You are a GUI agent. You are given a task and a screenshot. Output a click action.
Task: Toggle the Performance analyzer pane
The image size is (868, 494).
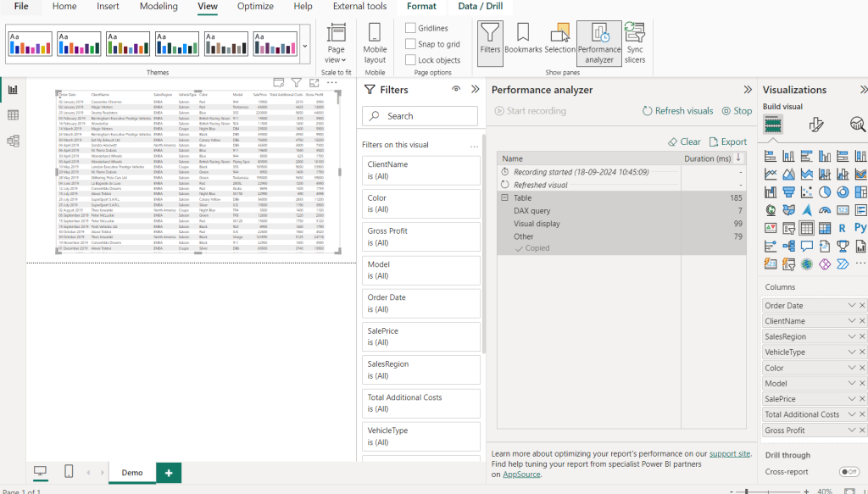(599, 43)
